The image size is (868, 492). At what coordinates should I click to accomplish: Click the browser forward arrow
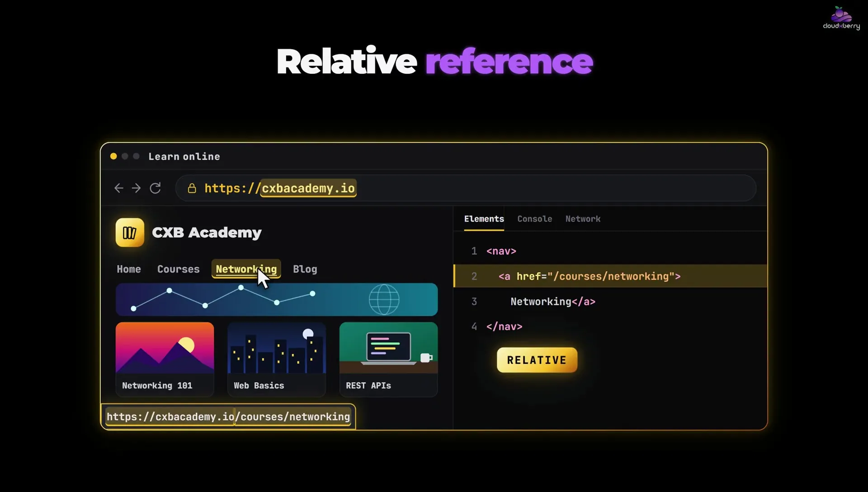[136, 188]
